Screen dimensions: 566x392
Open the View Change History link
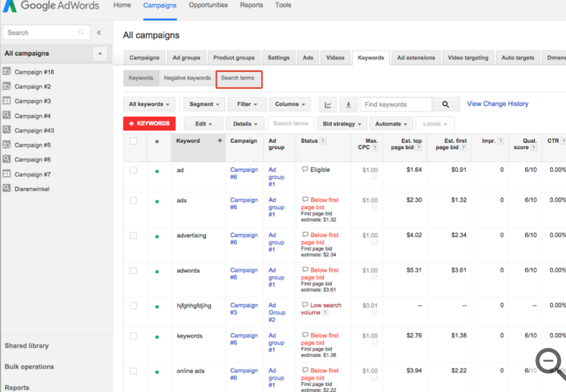(498, 104)
